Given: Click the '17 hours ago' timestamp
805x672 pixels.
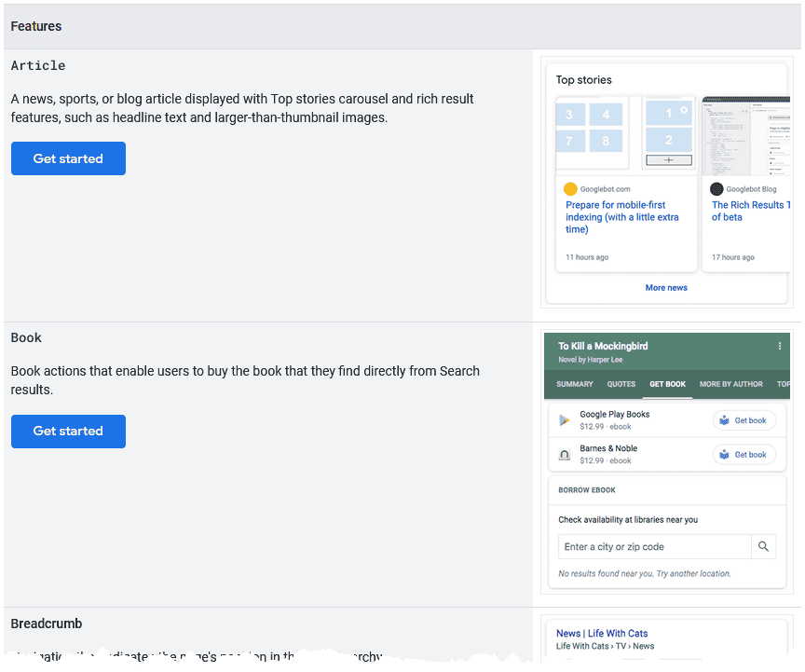Looking at the screenshot, I should pyautogui.click(x=732, y=257).
